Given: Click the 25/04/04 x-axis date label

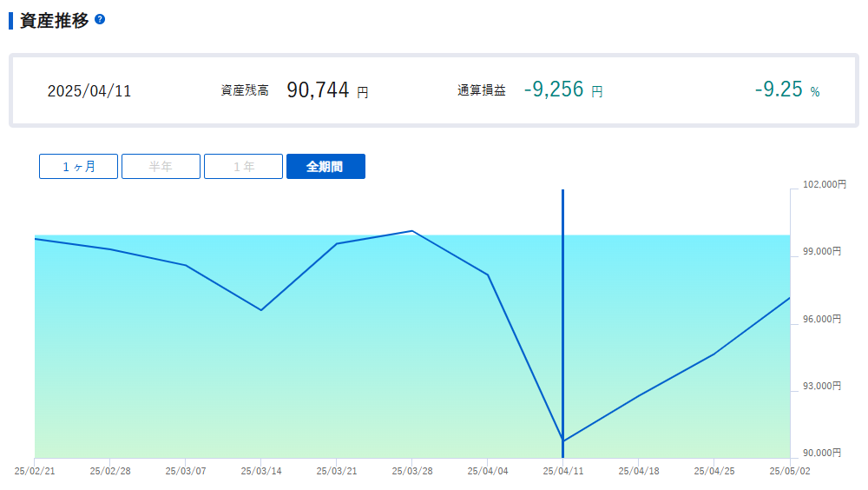Looking at the screenshot, I should click(488, 471).
